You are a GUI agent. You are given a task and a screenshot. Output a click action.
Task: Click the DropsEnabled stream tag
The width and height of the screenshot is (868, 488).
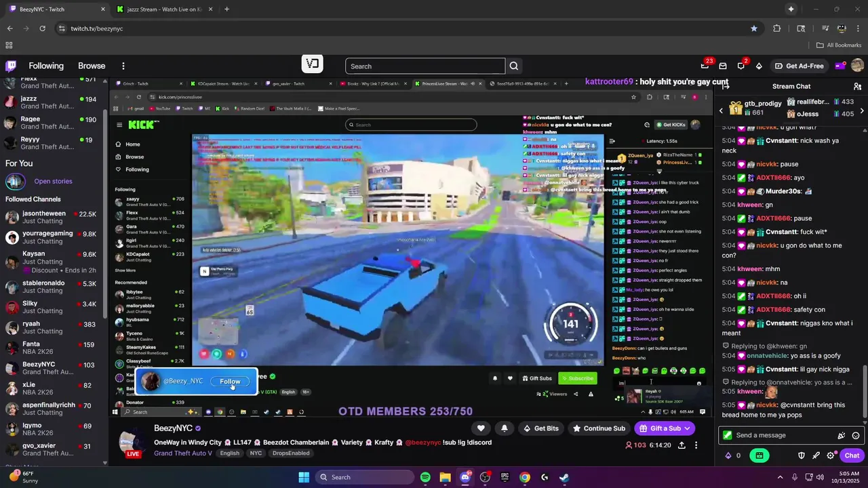click(x=291, y=453)
